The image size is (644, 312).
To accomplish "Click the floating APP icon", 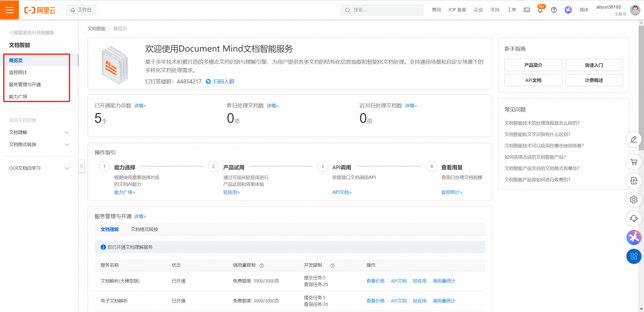I will pos(634,181).
